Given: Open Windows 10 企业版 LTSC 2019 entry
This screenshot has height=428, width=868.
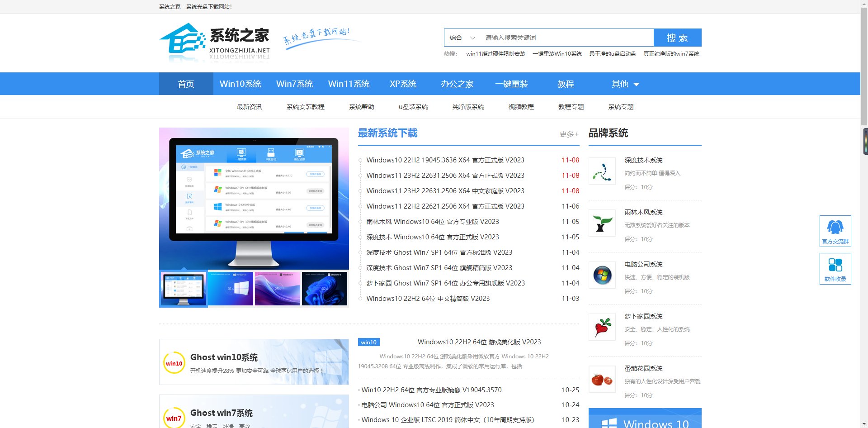Looking at the screenshot, I should click(x=448, y=420).
